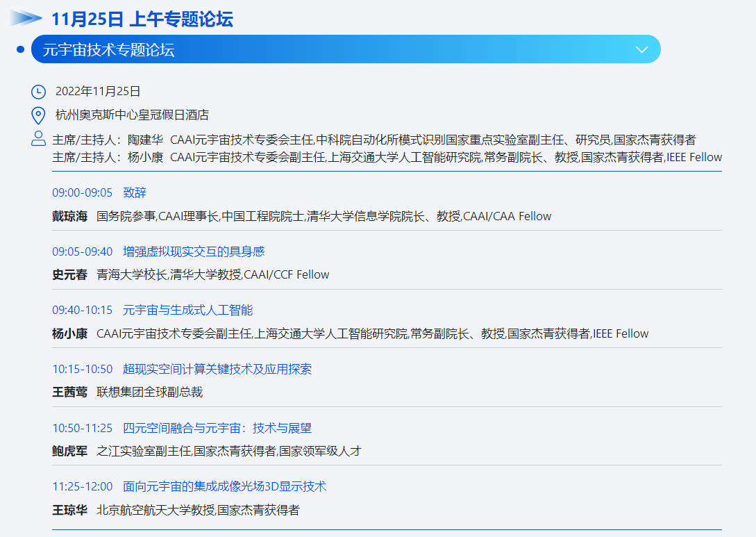Click speaker name 鲍虎军
The width and height of the screenshot is (756, 537).
pos(70,452)
